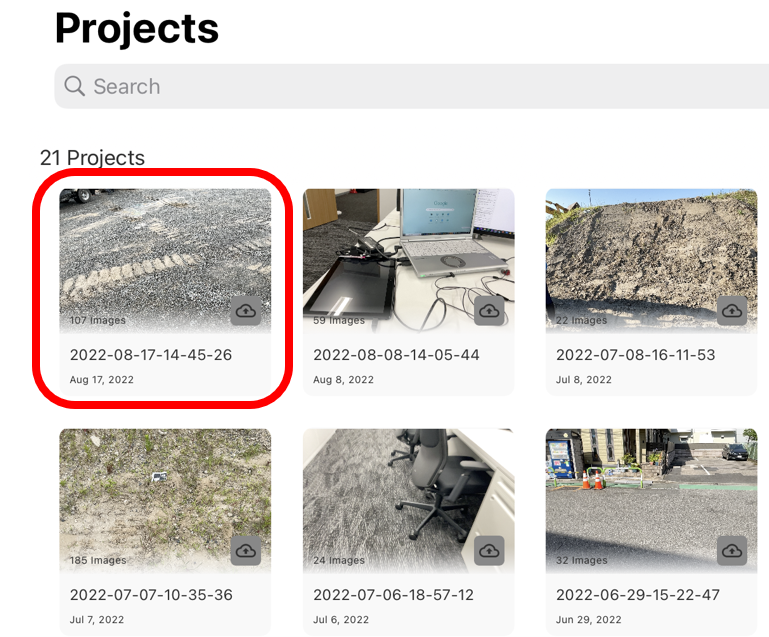Click the Jul 7, 2022 date label

[x=97, y=619]
